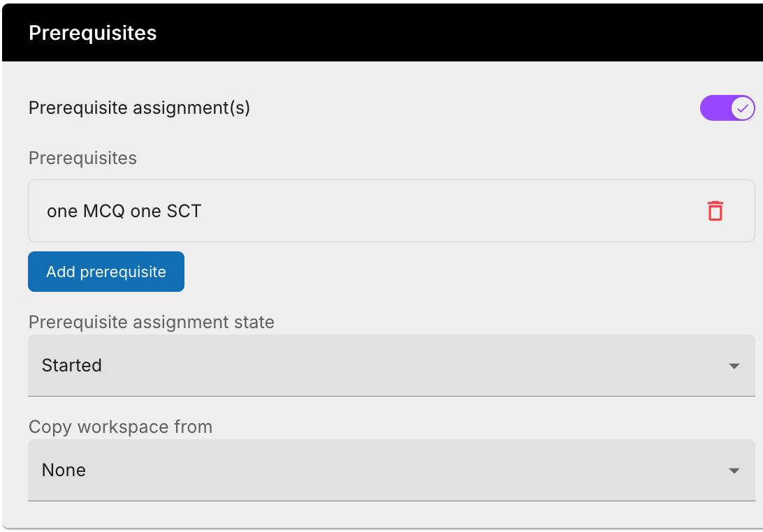Click the 'Prerequisite assignment(s)' label text
Viewport: 763px width, 532px height.
(139, 108)
